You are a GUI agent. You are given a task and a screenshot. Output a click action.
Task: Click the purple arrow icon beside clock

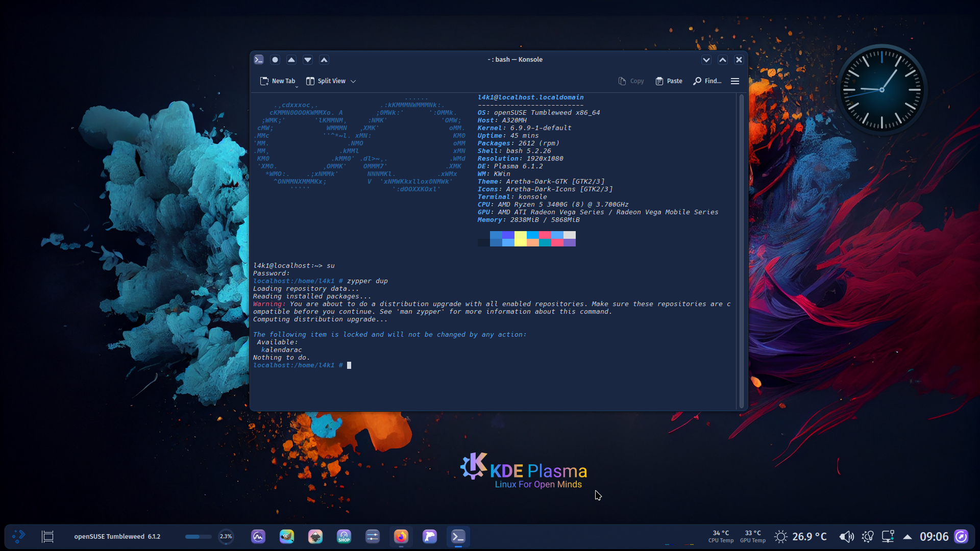(961, 537)
